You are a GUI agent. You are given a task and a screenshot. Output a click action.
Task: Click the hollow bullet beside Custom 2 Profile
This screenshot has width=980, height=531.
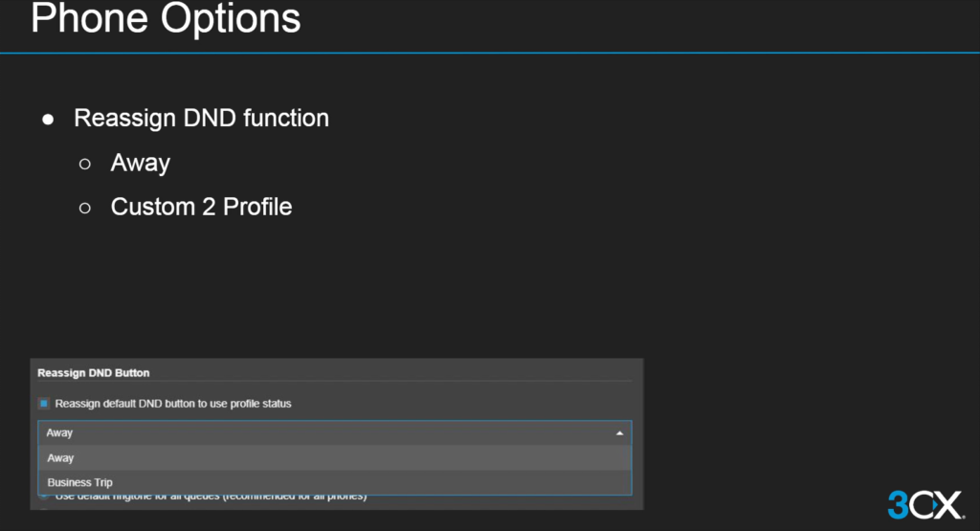tap(85, 208)
